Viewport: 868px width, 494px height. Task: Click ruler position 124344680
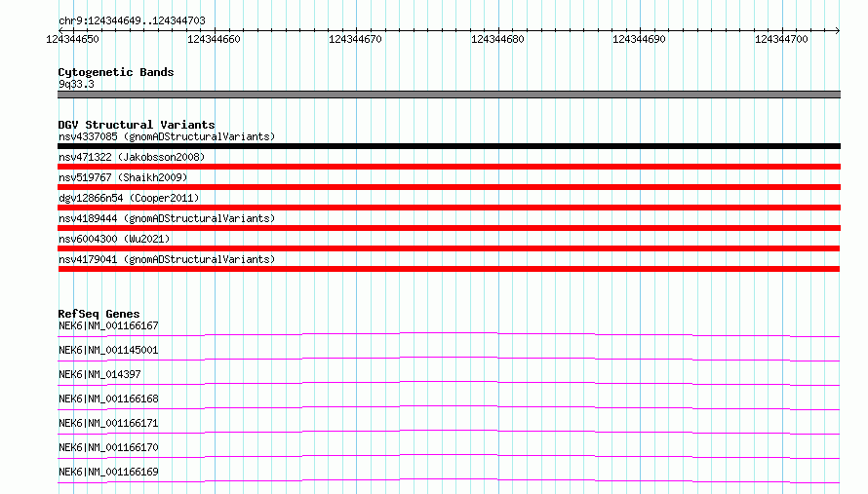click(x=497, y=39)
